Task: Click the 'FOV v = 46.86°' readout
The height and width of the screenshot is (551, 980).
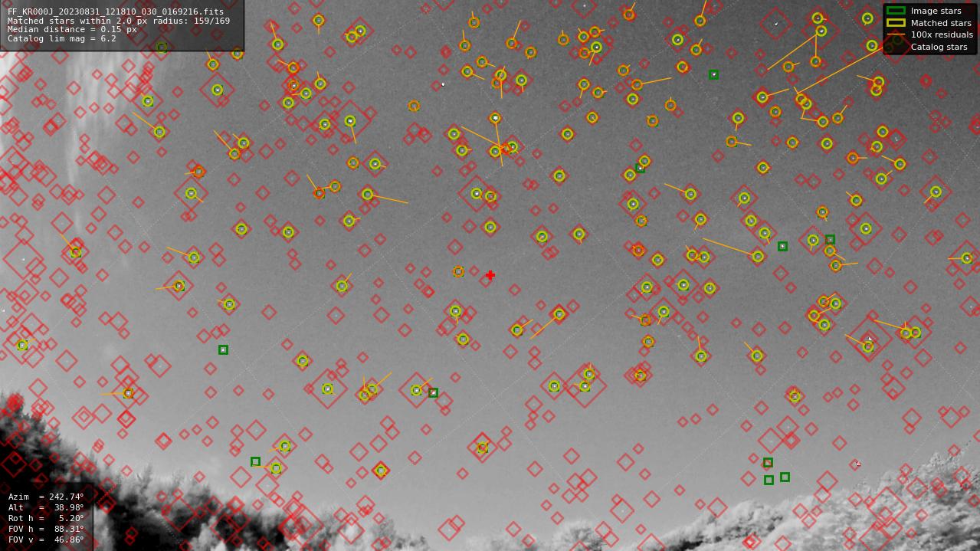Action: pyautogui.click(x=46, y=540)
